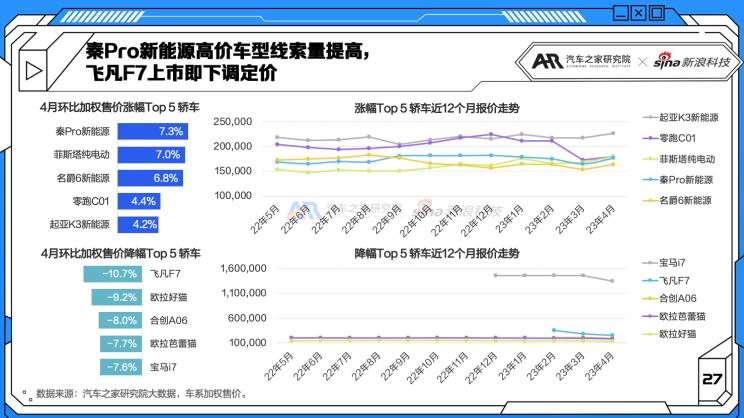Click the 数据来源 footnote text

coord(142,393)
